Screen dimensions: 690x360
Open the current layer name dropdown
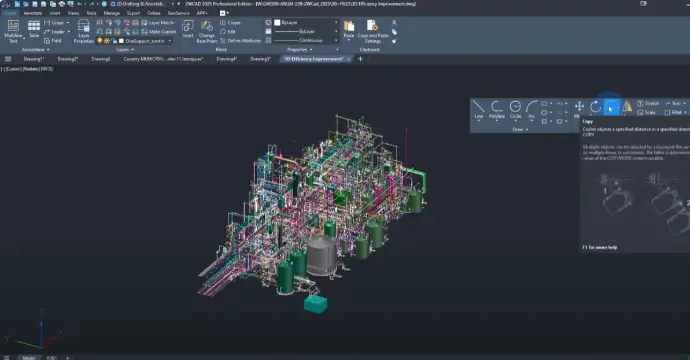[x=146, y=41]
